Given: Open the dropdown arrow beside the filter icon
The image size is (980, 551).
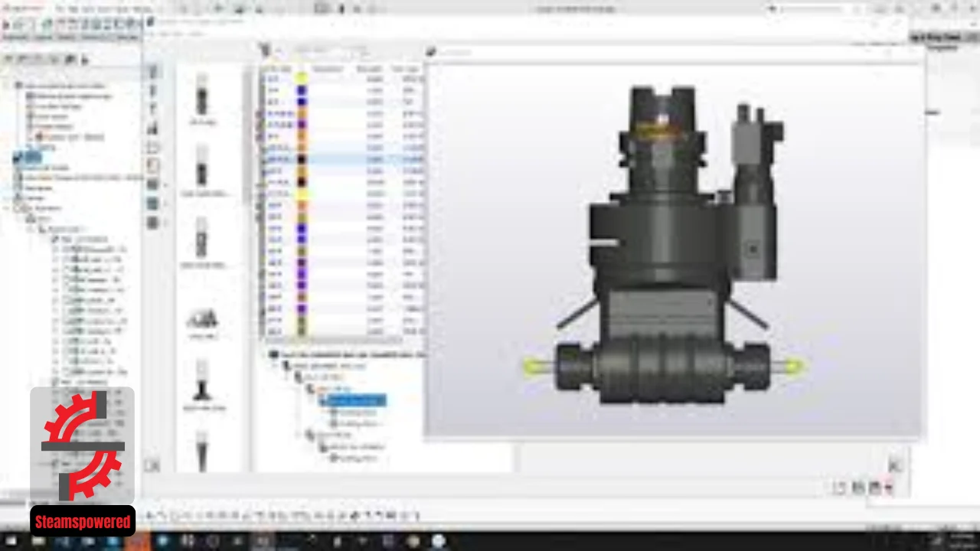Looking at the screenshot, I should (x=277, y=51).
